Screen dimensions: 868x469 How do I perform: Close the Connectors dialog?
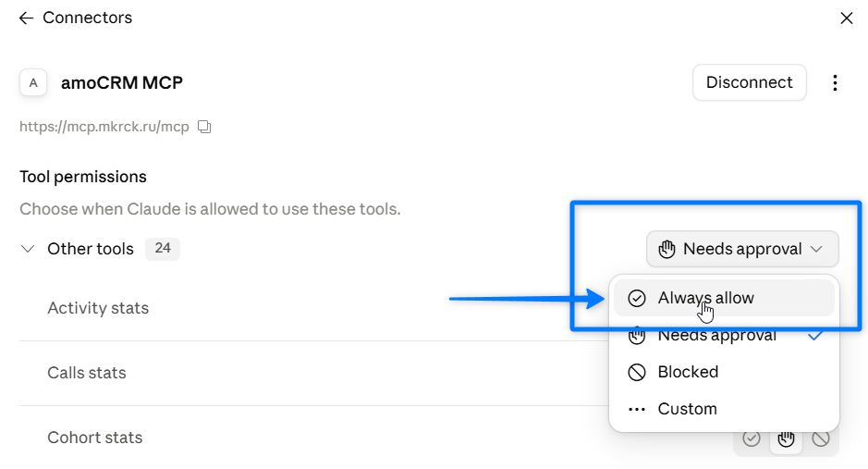coord(847,19)
